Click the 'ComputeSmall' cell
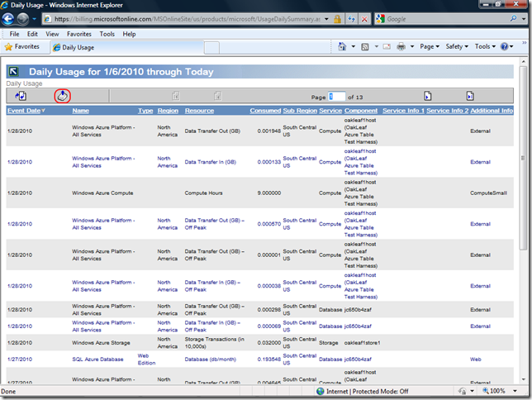Screen dimensions: 532x400 488,193
